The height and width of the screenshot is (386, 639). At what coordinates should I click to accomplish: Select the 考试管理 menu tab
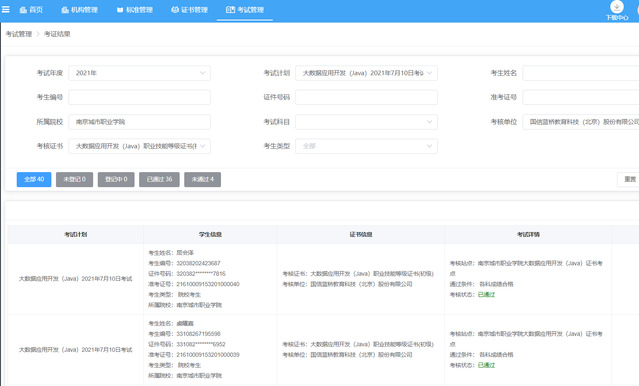point(245,10)
